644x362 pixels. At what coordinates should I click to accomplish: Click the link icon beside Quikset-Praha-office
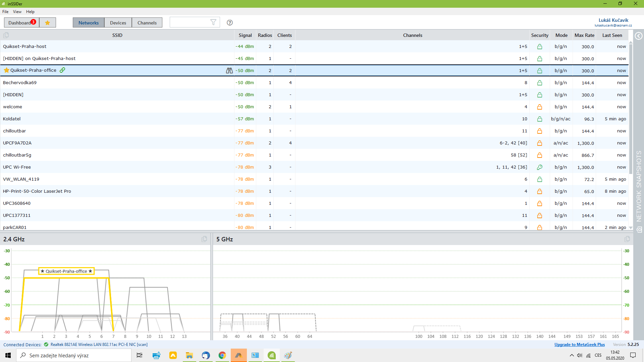62,70
